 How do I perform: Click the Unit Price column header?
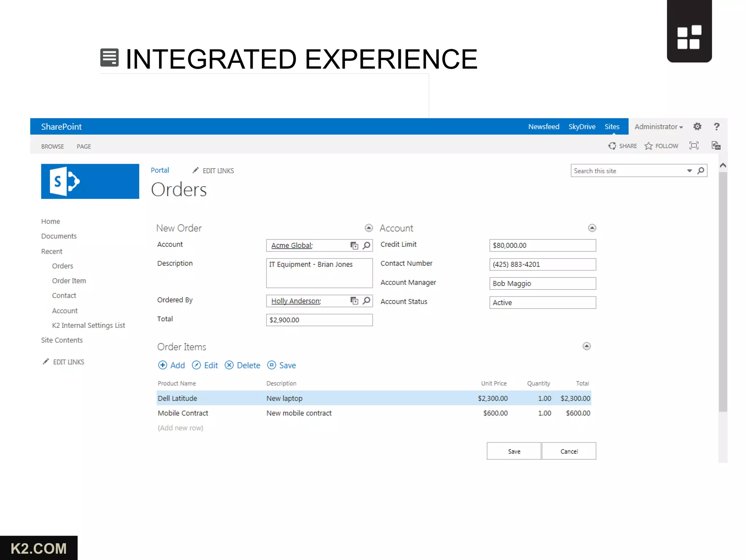point(494,383)
